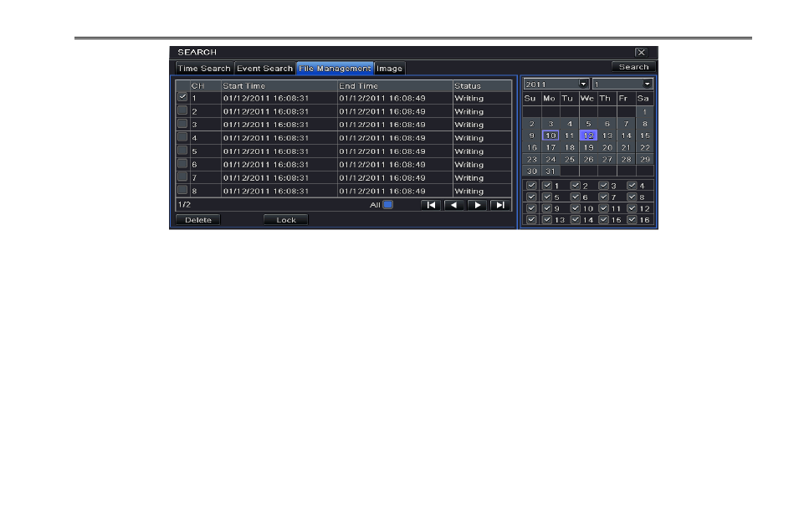Toggle row group checkbox for channels 9-12
The width and height of the screenshot is (799, 532).
531,208
